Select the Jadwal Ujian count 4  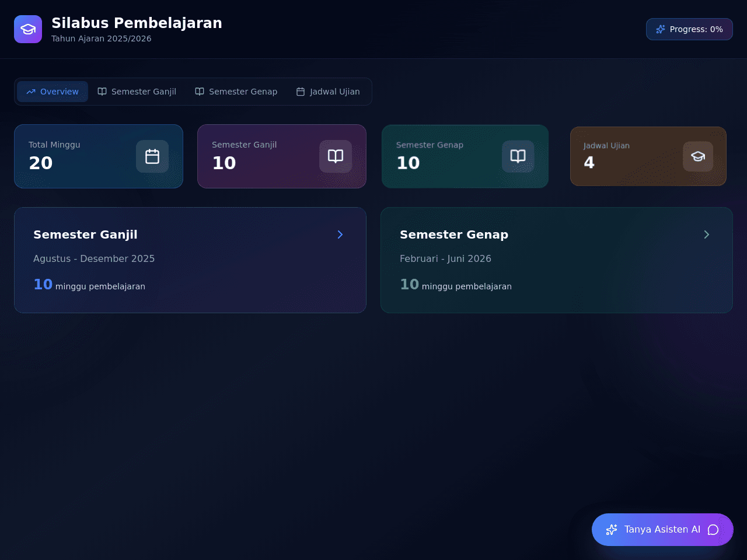tap(589, 163)
